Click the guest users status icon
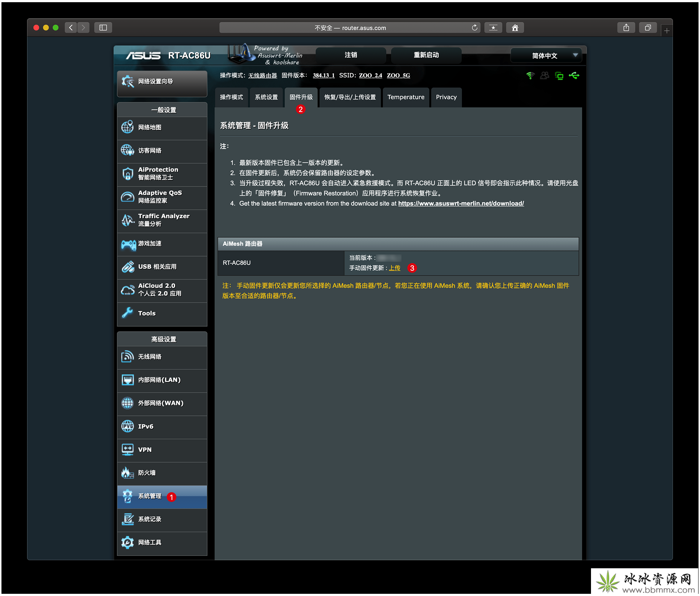This screenshot has width=700, height=596. pos(545,76)
